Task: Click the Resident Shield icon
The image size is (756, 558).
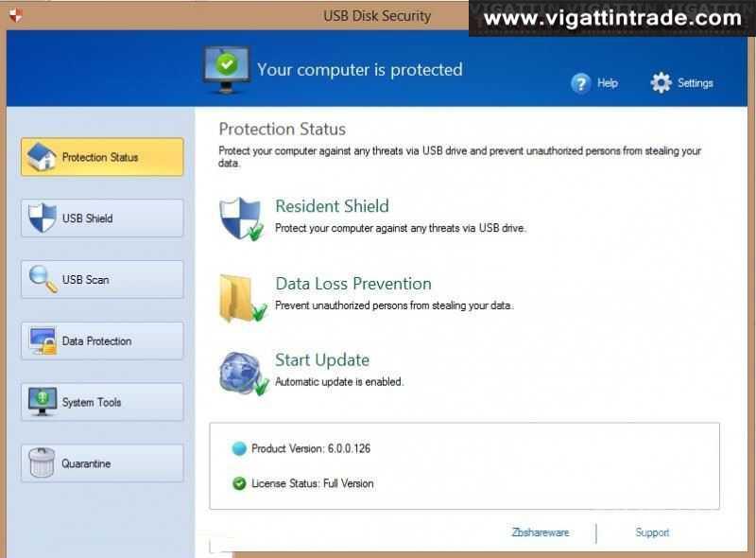Action: (241, 218)
